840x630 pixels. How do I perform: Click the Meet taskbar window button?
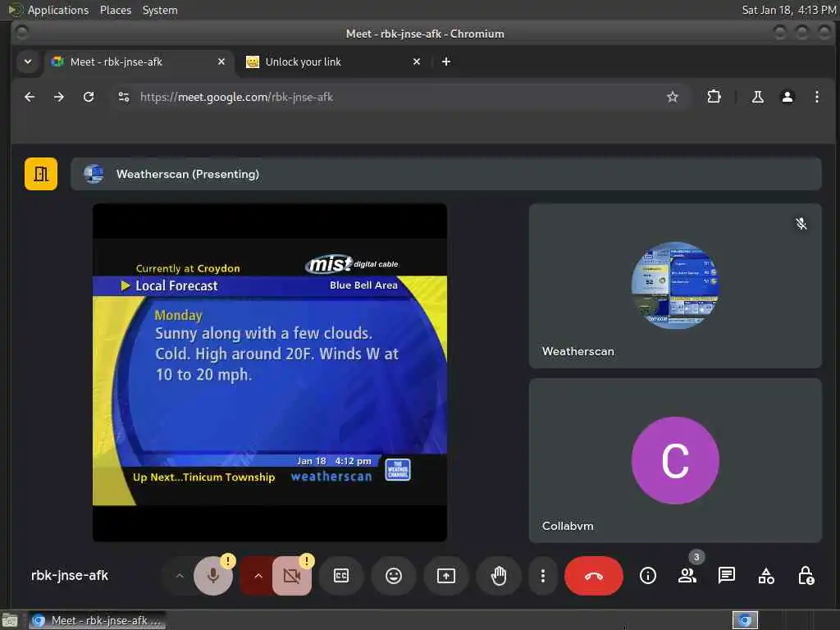(x=97, y=620)
